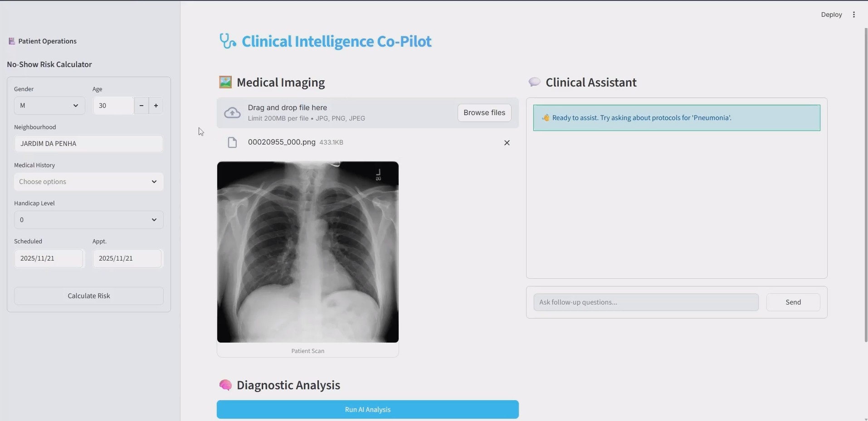The image size is (868, 421).
Task: Click the image icon beside Medical Imaging
Action: (226, 82)
